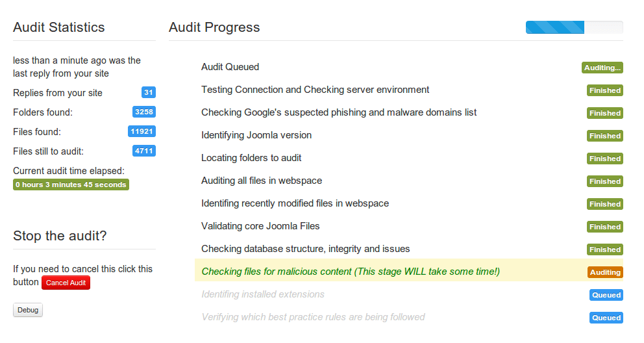Click the Files still to audit badge
Image resolution: width=644 pixels, height=343 pixels.
[144, 151]
